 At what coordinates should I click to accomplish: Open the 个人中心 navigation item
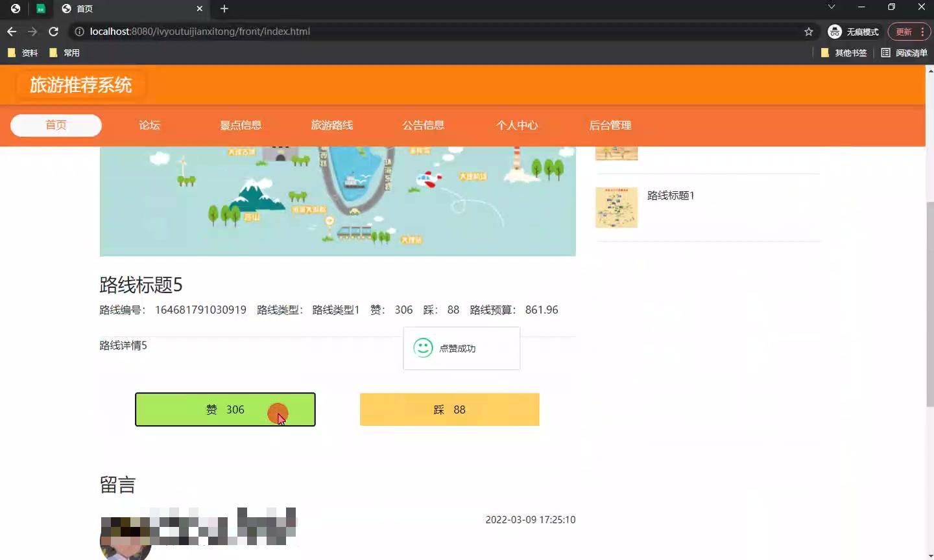pos(517,125)
